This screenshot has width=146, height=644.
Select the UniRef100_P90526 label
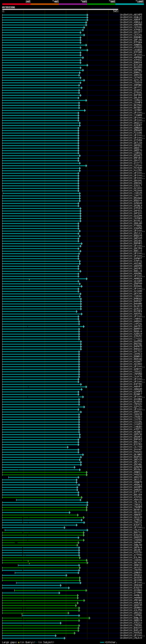[131, 633]
